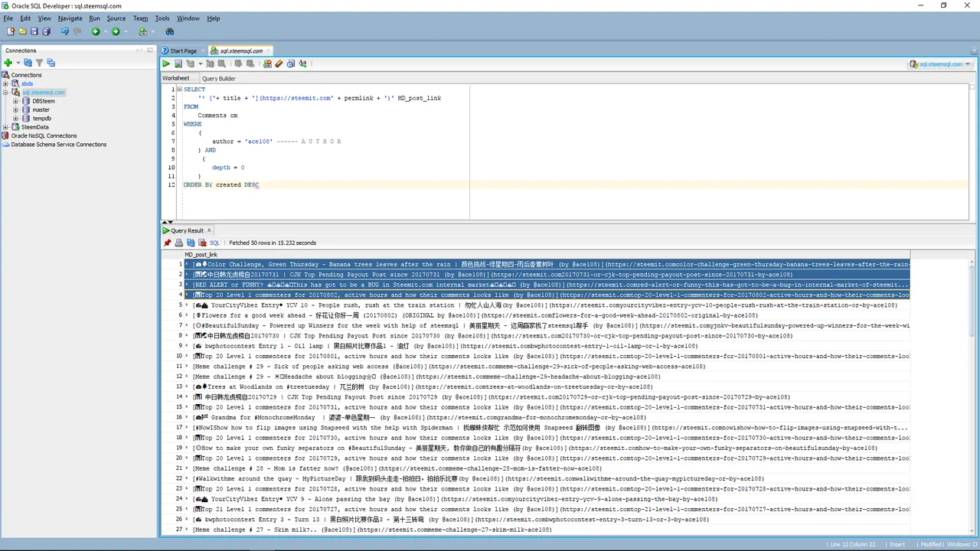The width and height of the screenshot is (980, 551).
Task: Click the To Upper/Lower/InitCap icon
Action: 303,64
